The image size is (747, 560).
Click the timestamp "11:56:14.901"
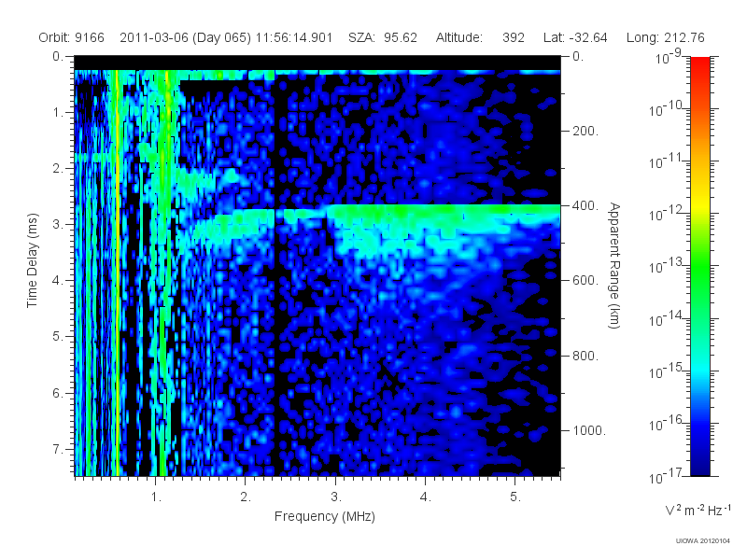[294, 37]
